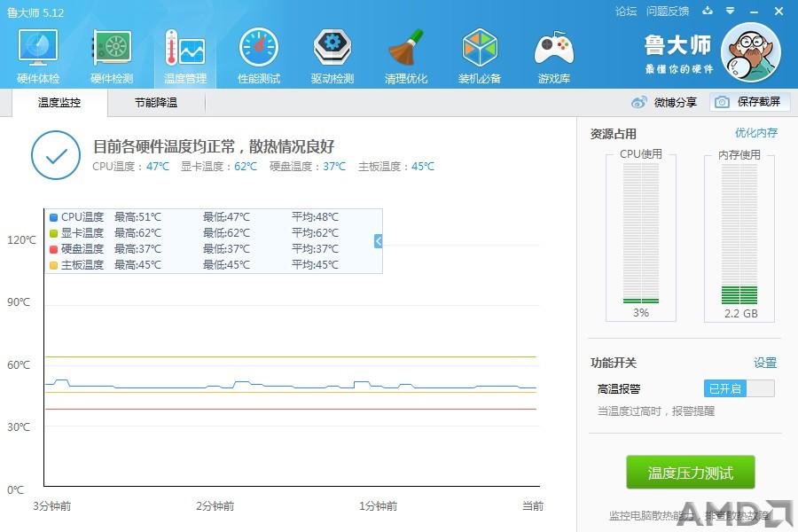Start the 温度压力测试 green button
The image size is (798, 532).
pyautogui.click(x=690, y=473)
